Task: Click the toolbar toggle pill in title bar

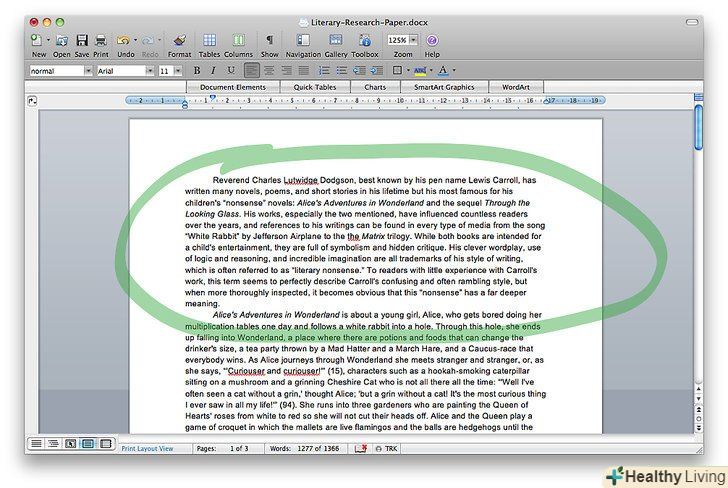Action: (x=692, y=22)
